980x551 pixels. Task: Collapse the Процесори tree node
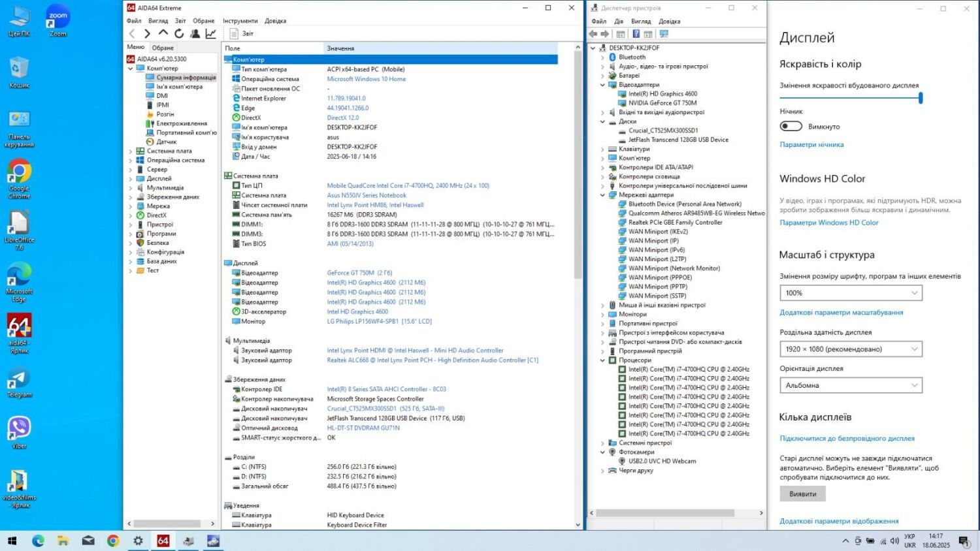pyautogui.click(x=602, y=360)
